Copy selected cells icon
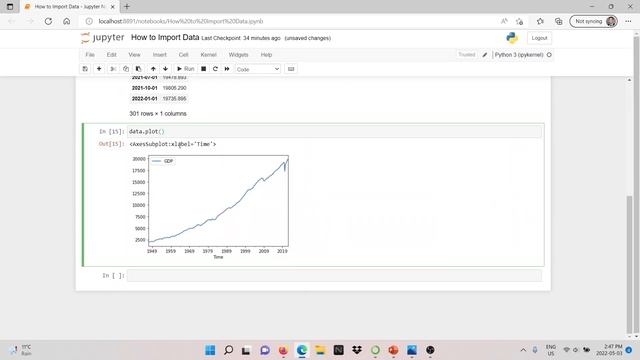 pos(126,69)
